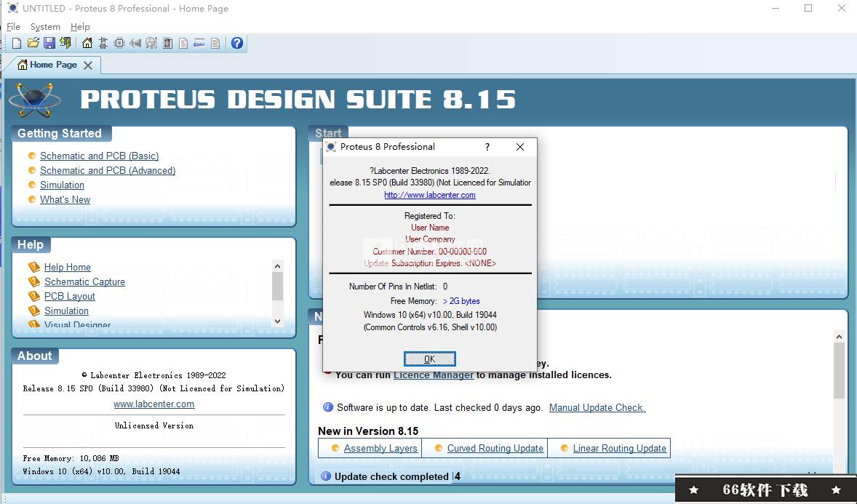The height and width of the screenshot is (504, 857).
Task: Open Bill of Materials dollar icon
Action: 183,43
